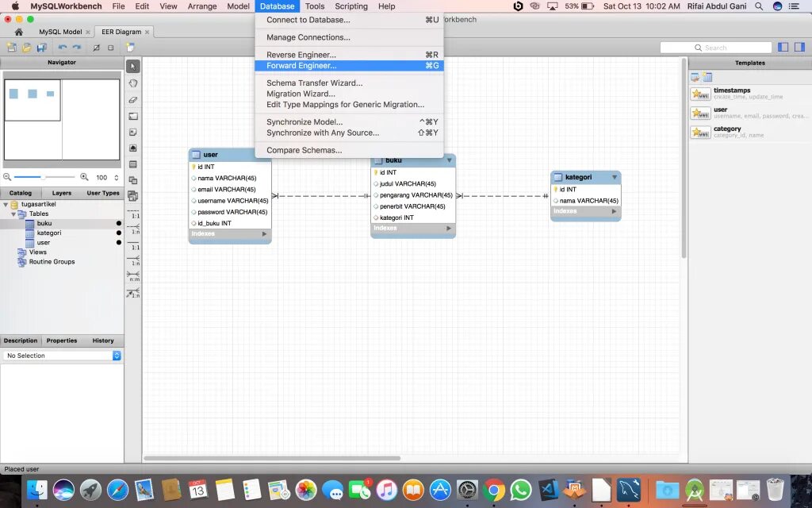Select the text note tool
The width and height of the screenshot is (812, 508).
click(x=133, y=133)
